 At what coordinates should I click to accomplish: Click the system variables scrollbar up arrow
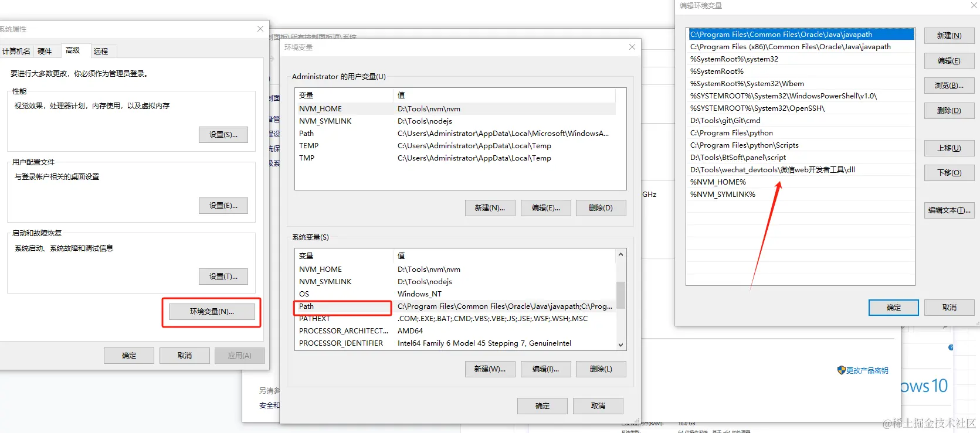click(620, 254)
